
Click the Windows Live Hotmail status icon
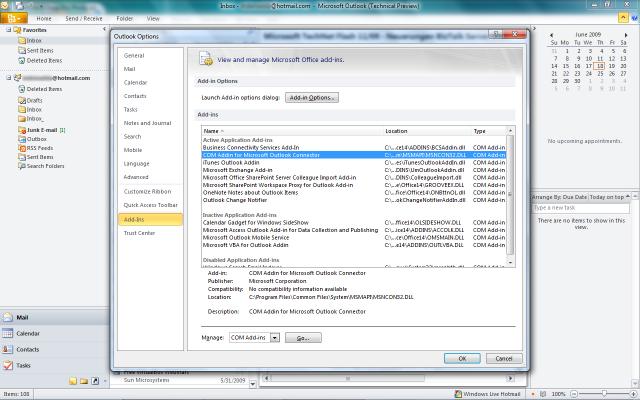[x=458, y=394]
